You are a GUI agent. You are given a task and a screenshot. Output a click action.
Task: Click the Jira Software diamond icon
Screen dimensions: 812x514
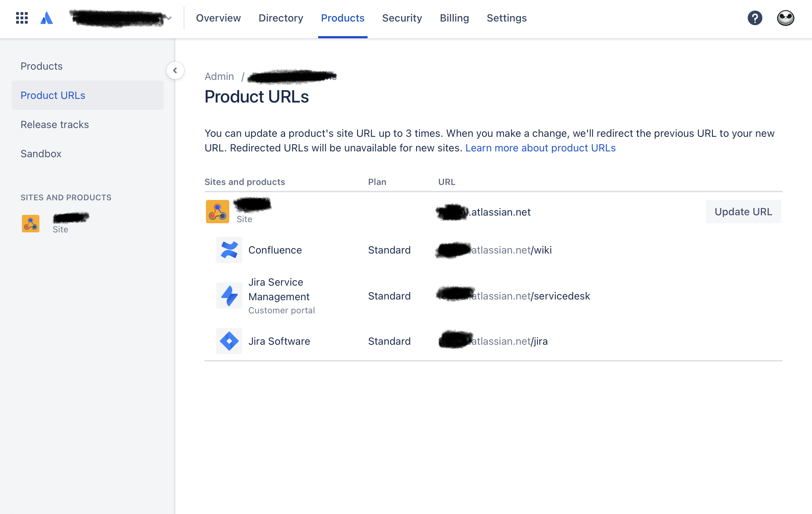pos(229,341)
